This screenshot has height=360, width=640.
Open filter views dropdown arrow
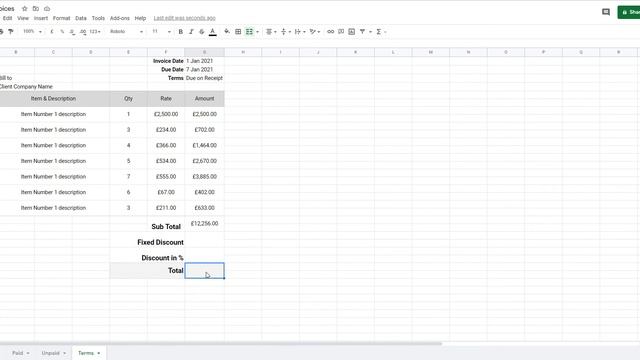click(x=370, y=32)
